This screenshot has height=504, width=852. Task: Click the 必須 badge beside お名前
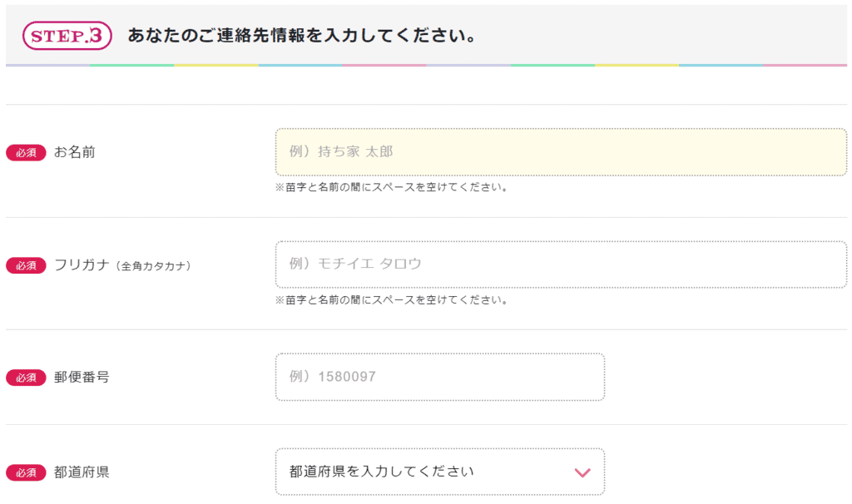coord(26,152)
